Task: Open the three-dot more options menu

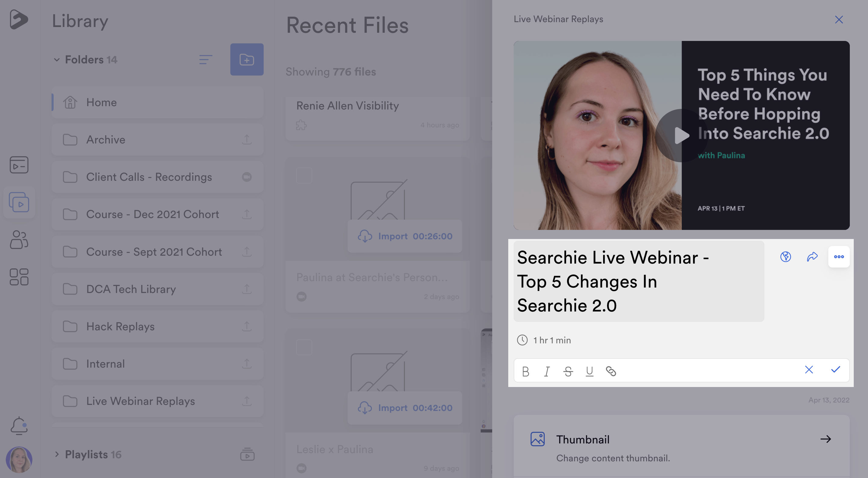Action: coord(839,257)
